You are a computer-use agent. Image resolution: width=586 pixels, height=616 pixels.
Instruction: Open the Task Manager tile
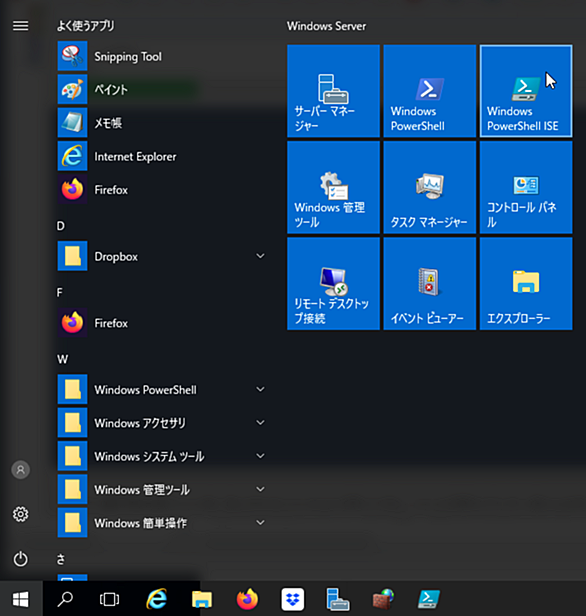(429, 187)
